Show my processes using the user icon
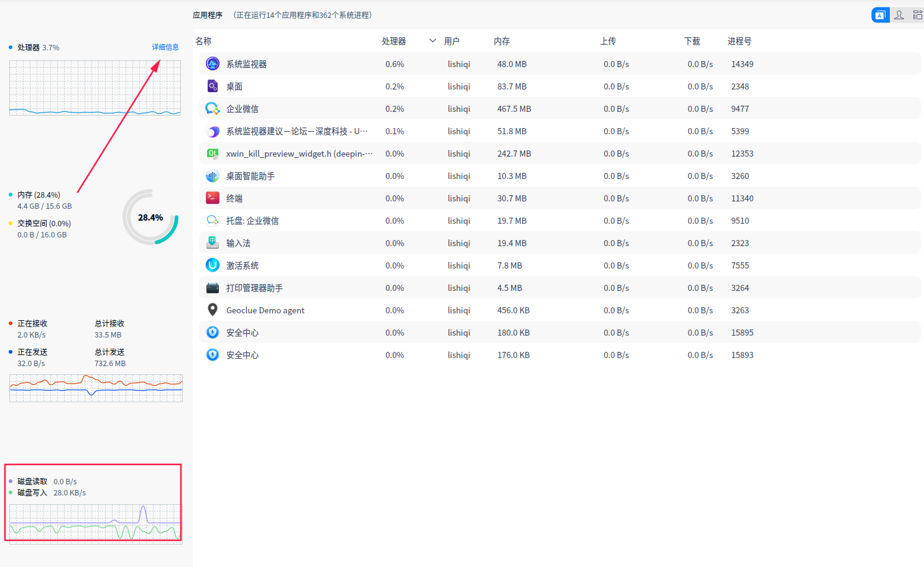 (x=899, y=15)
